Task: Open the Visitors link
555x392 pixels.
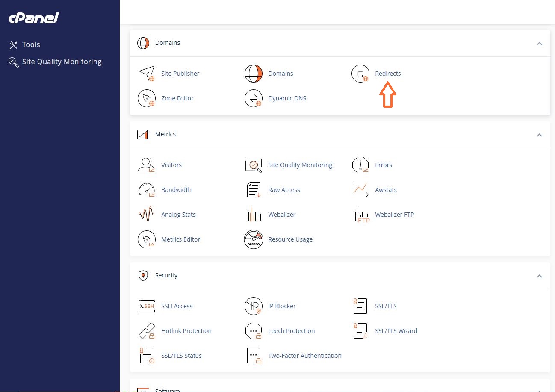Action: (x=171, y=165)
